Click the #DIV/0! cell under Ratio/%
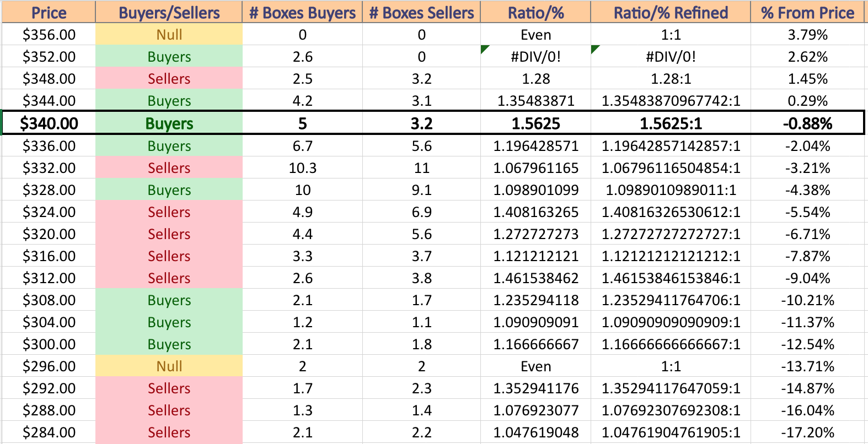 [x=535, y=57]
